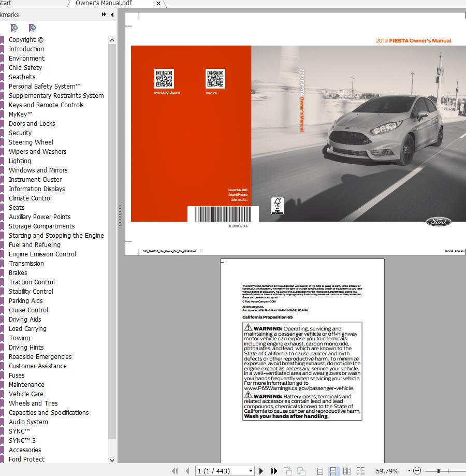This screenshot has height=476, width=466.
Task: Open Keys and Remote Controls bookmark
Action: 46,105
